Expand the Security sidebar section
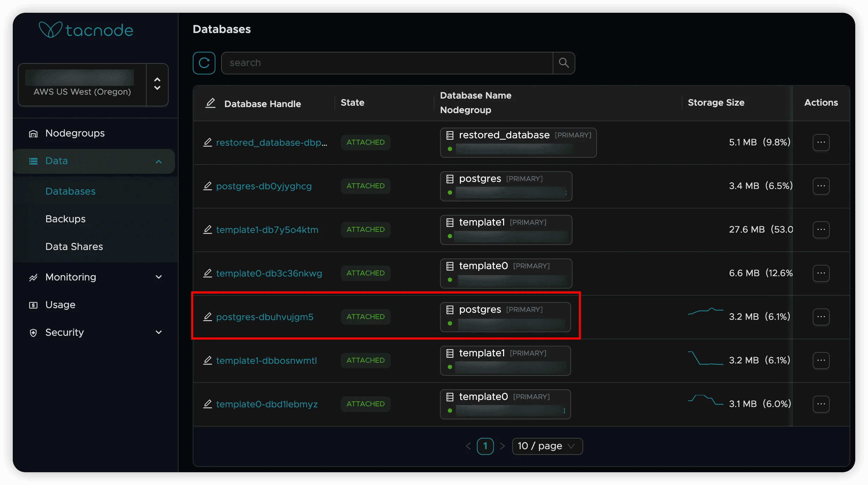868x485 pixels. (x=158, y=333)
